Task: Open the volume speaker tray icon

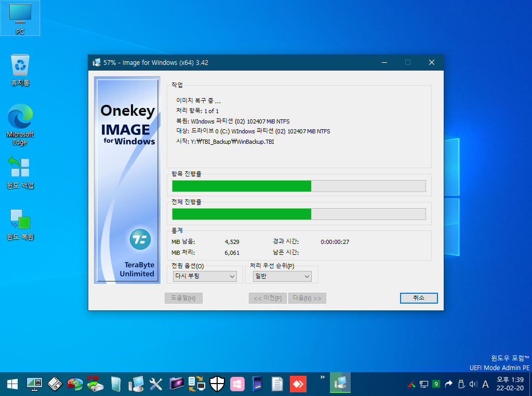Action: pos(473,384)
